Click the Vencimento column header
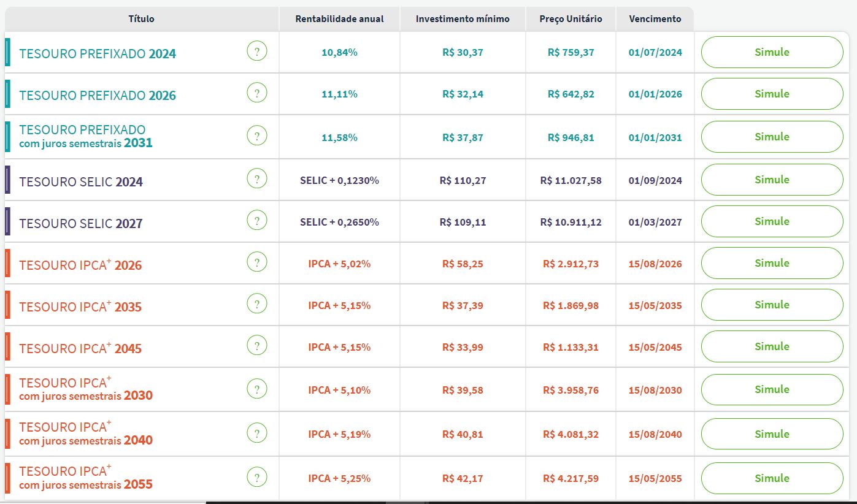 pos(655,19)
